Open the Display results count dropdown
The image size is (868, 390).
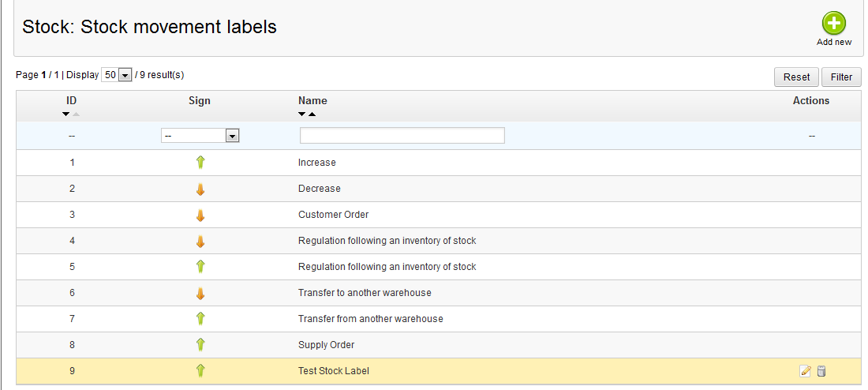(x=116, y=75)
